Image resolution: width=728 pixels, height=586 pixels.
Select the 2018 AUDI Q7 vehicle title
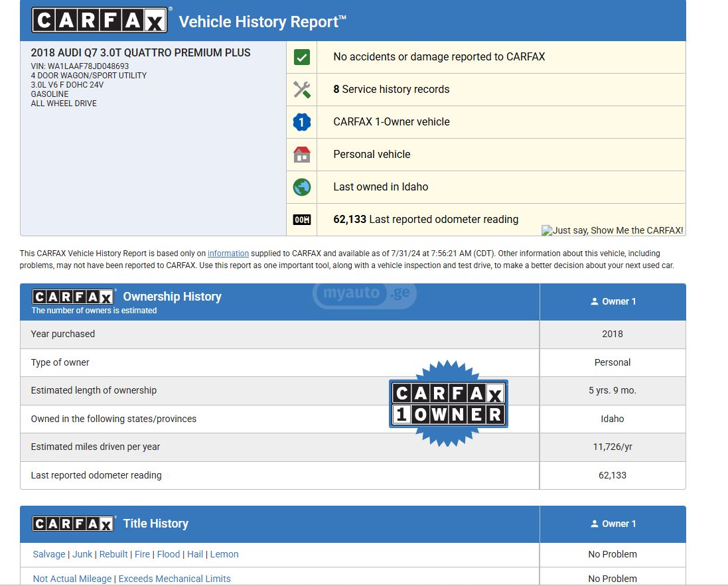(141, 53)
